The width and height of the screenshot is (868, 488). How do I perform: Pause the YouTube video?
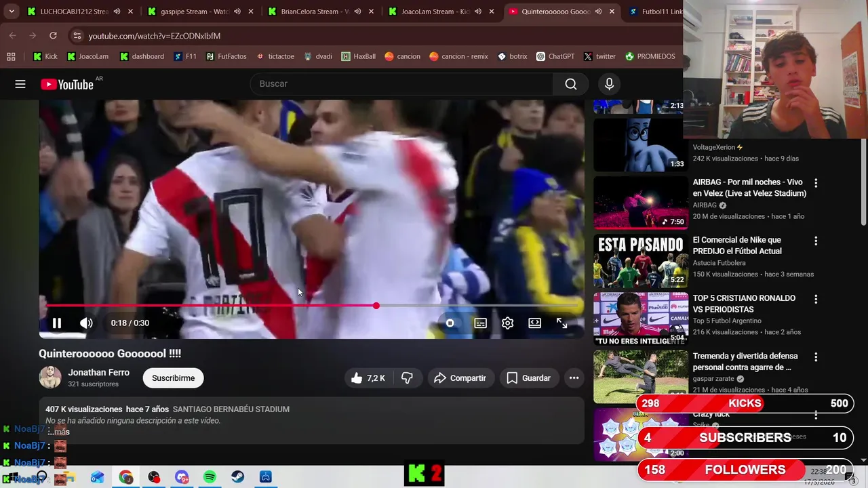coord(57,323)
